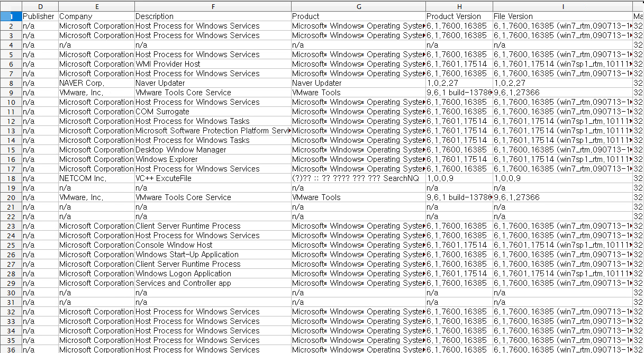The width and height of the screenshot is (644, 353).
Task: Click the Desktop Window Manager cell
Action: pos(213,150)
